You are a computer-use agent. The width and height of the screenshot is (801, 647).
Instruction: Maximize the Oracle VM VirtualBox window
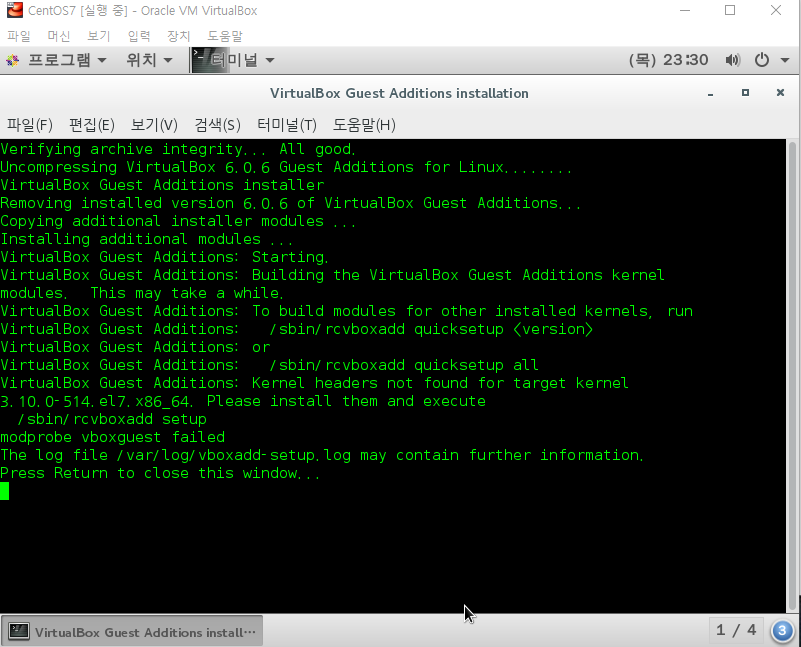point(730,10)
